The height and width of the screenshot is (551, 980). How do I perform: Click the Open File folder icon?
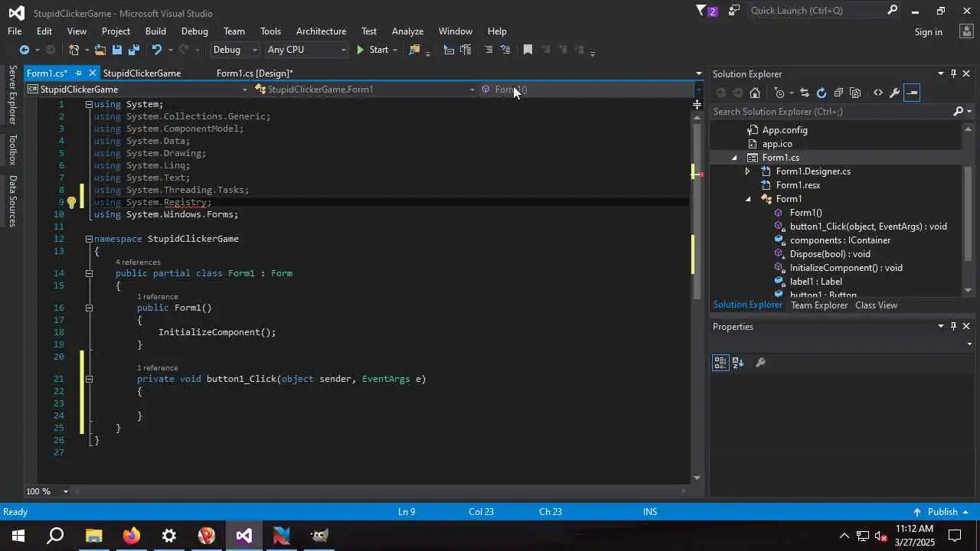(100, 50)
